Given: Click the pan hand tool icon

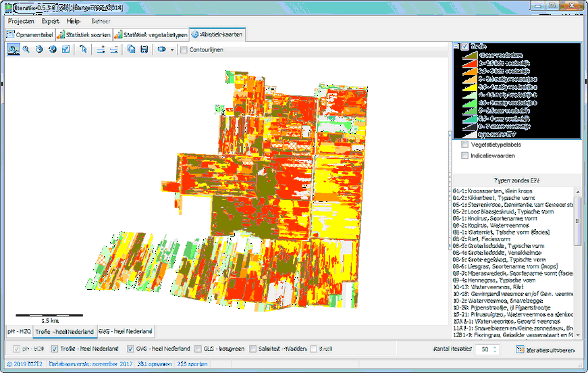Looking at the screenshot, I should click(39, 49).
